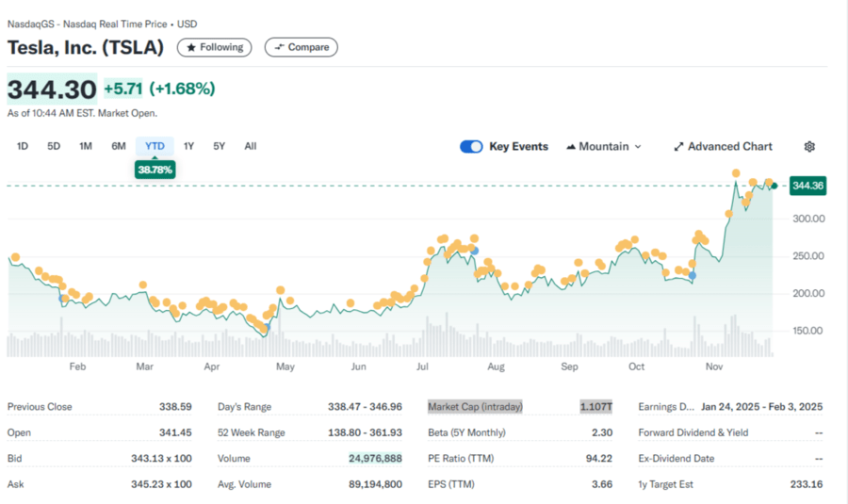
Task: Click the Following star button
Action: (x=215, y=48)
